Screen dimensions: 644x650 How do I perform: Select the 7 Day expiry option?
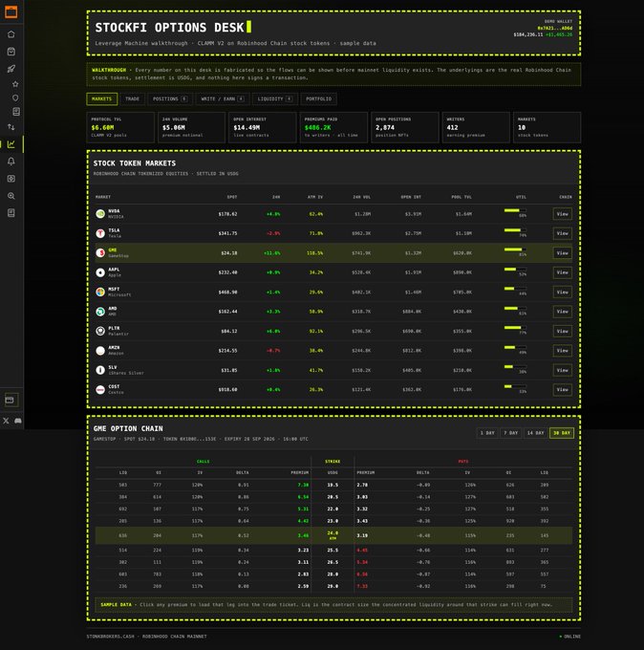(x=510, y=433)
